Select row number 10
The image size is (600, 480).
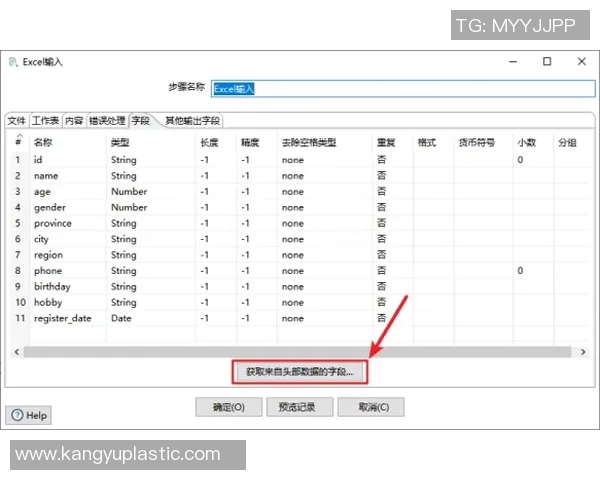pos(20,302)
